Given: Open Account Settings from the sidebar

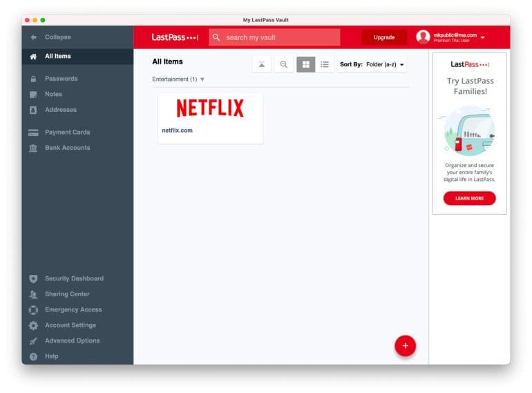Looking at the screenshot, I should (70, 325).
